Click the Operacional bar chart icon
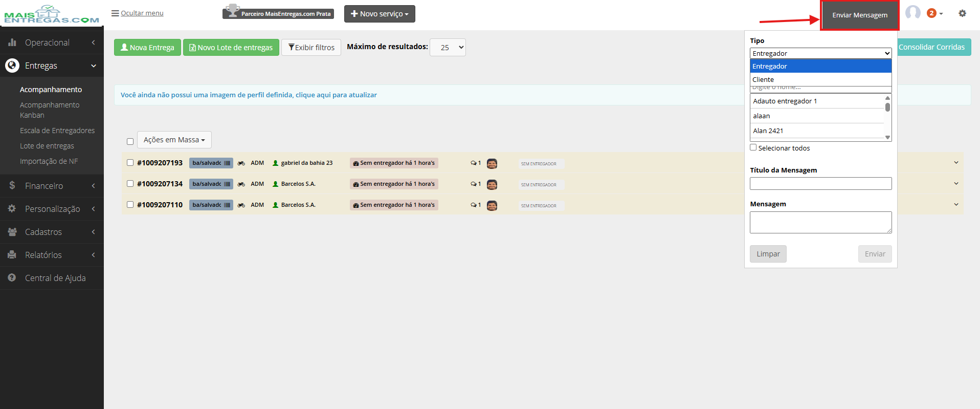 12,42
